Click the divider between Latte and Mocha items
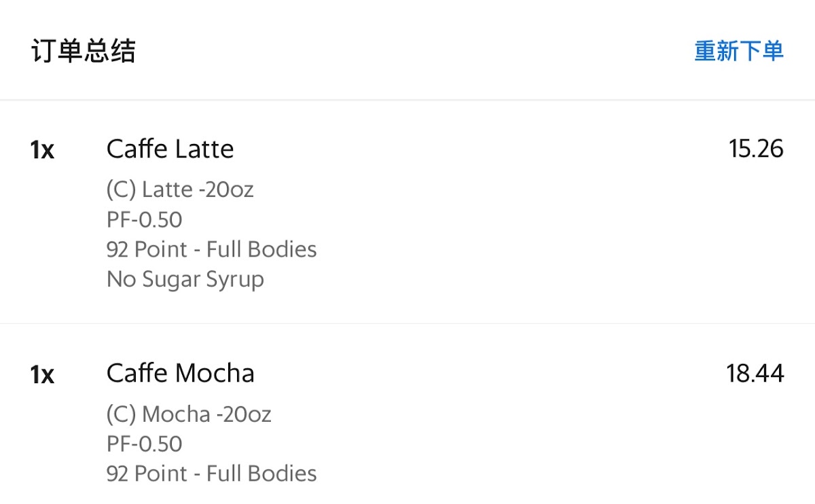815x504 pixels. 407,323
